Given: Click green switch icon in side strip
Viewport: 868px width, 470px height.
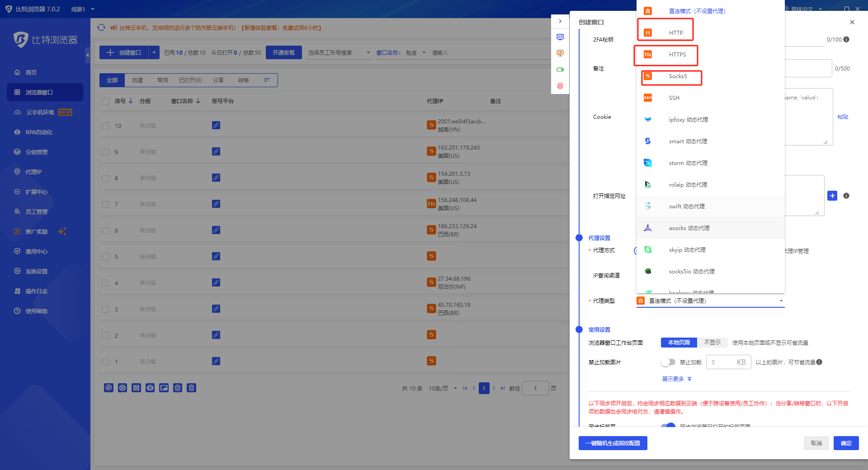Looking at the screenshot, I should (x=560, y=70).
